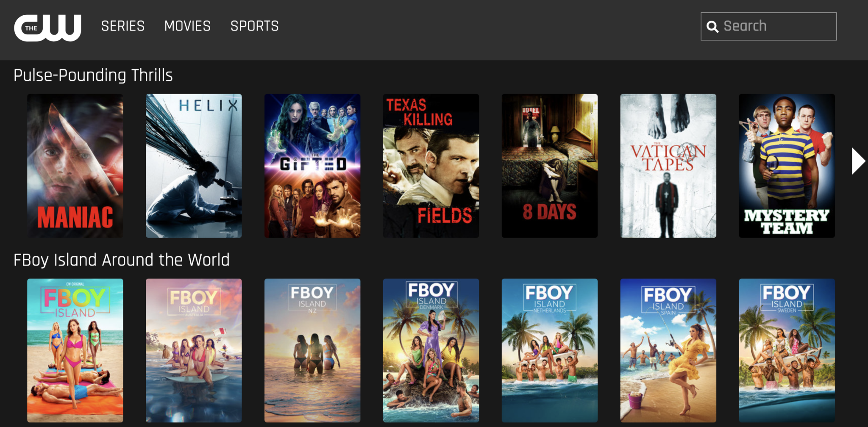Open the Maniac poster
This screenshot has height=427, width=868.
(x=75, y=166)
